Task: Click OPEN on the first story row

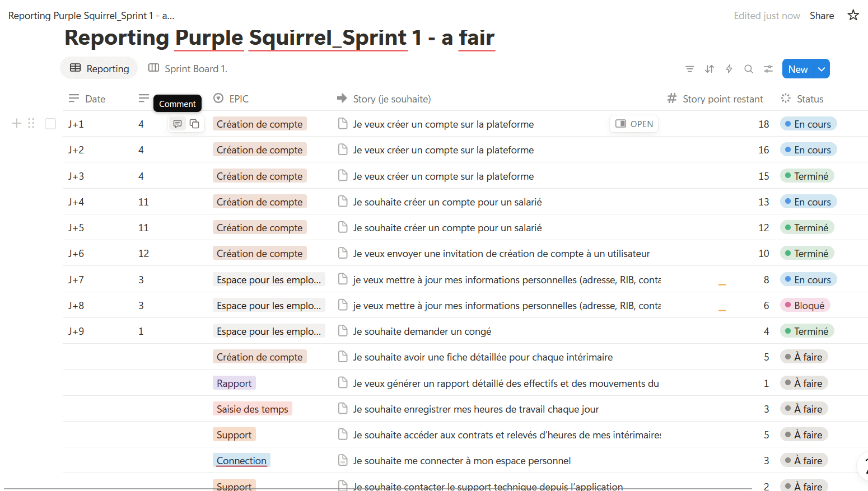Action: click(x=633, y=123)
